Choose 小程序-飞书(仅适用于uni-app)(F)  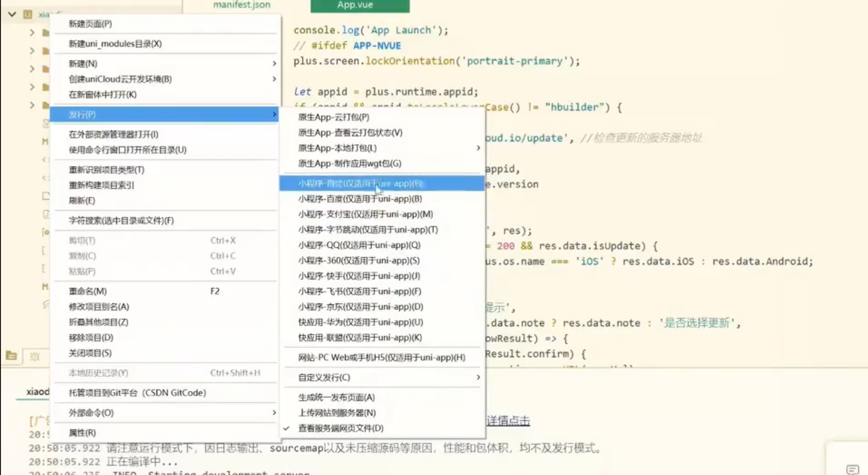tap(382, 291)
